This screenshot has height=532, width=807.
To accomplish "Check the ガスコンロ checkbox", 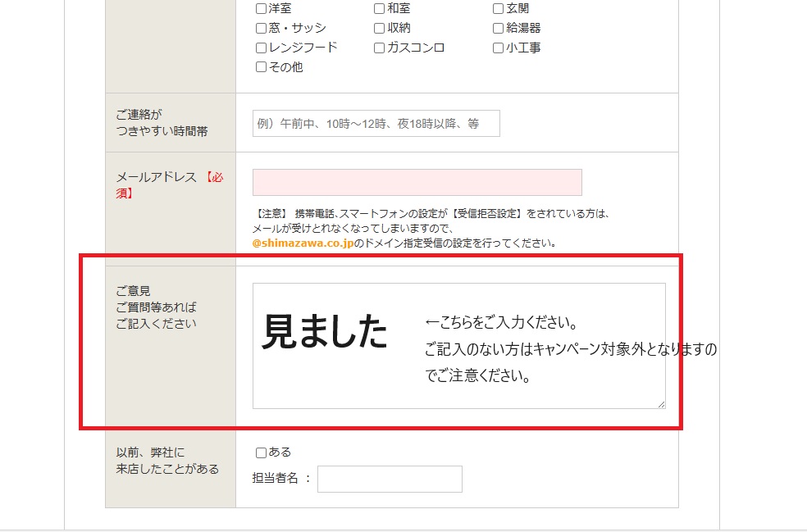I will click(x=379, y=48).
